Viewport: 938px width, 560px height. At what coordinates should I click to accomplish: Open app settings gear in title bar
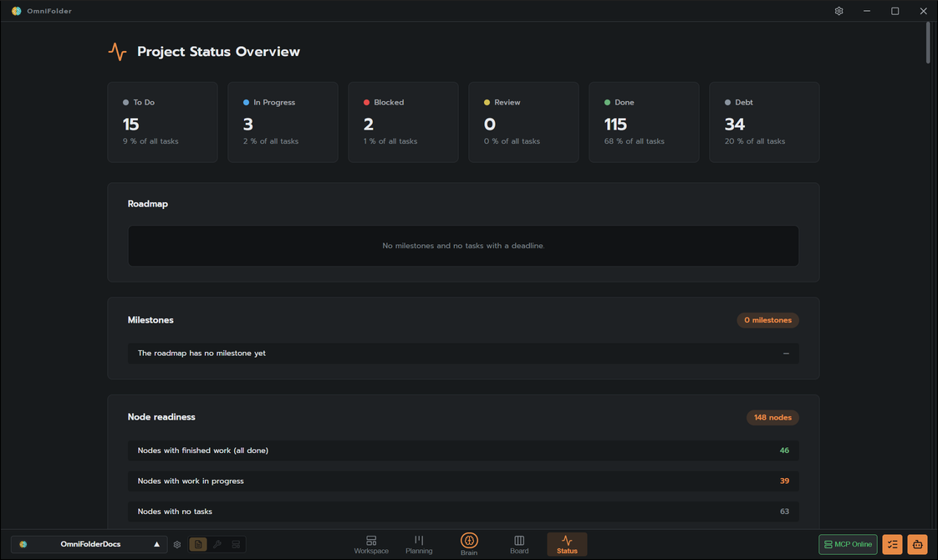pyautogui.click(x=839, y=11)
